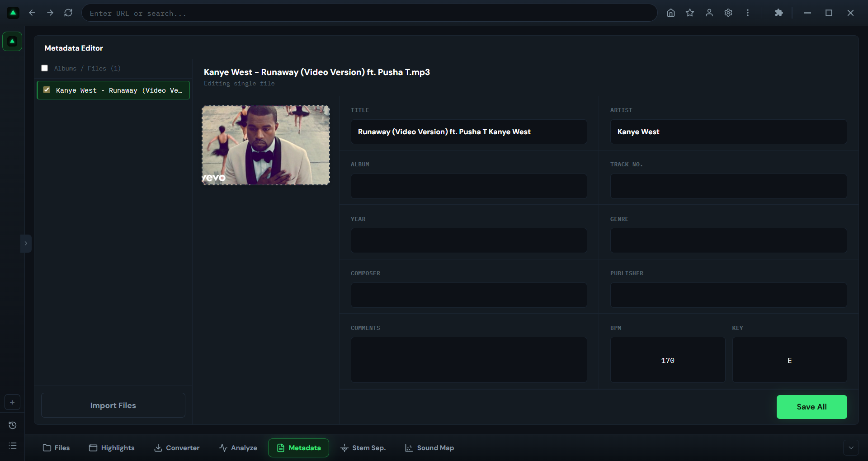
Task: Open the extensions puzzle icon
Action: 778,13
